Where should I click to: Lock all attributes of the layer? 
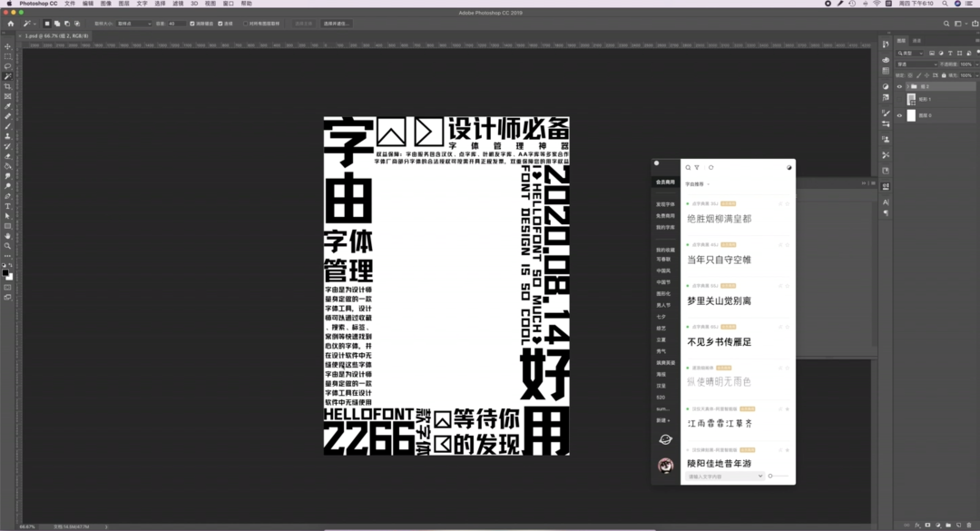944,75
